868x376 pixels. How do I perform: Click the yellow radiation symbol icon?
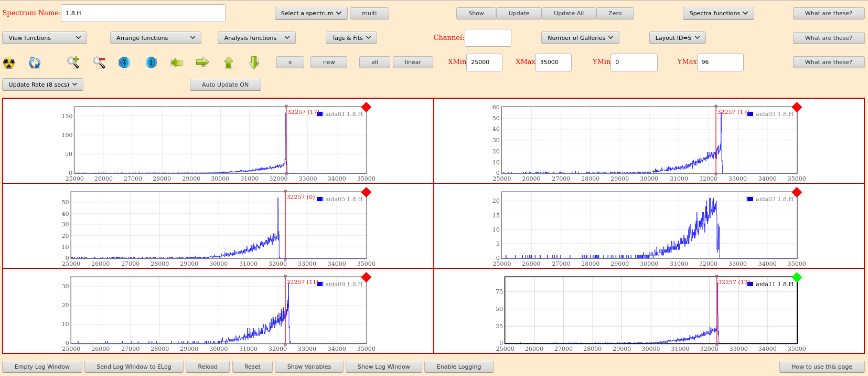[9, 63]
